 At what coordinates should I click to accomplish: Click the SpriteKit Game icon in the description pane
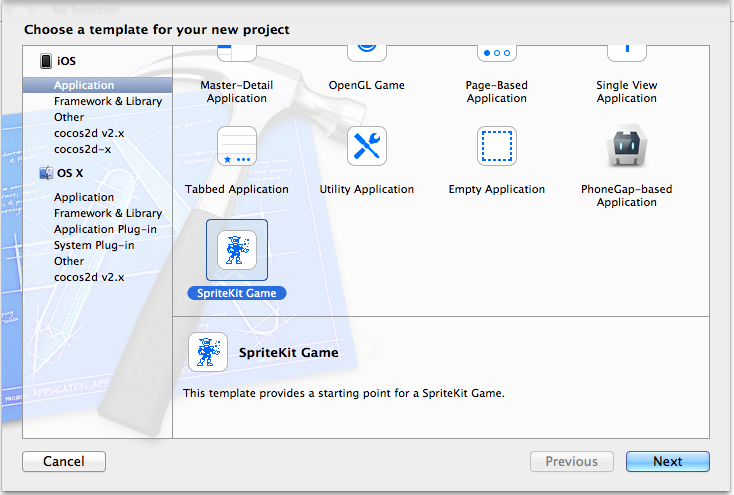(x=208, y=352)
